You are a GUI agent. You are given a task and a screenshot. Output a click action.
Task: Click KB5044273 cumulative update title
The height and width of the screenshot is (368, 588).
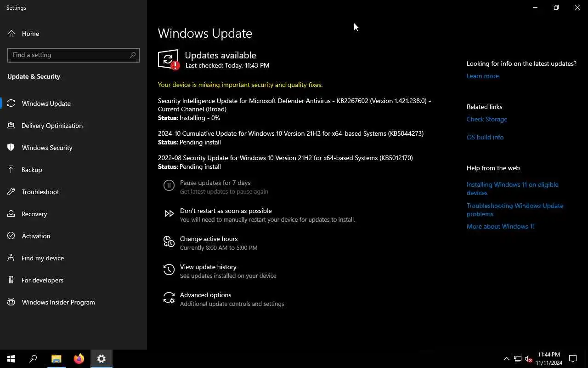(x=291, y=133)
